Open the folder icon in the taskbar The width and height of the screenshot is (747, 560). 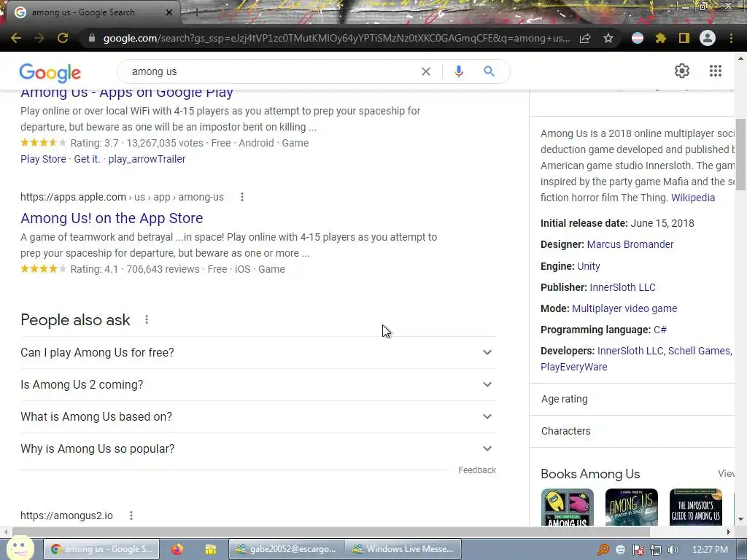click(211, 550)
